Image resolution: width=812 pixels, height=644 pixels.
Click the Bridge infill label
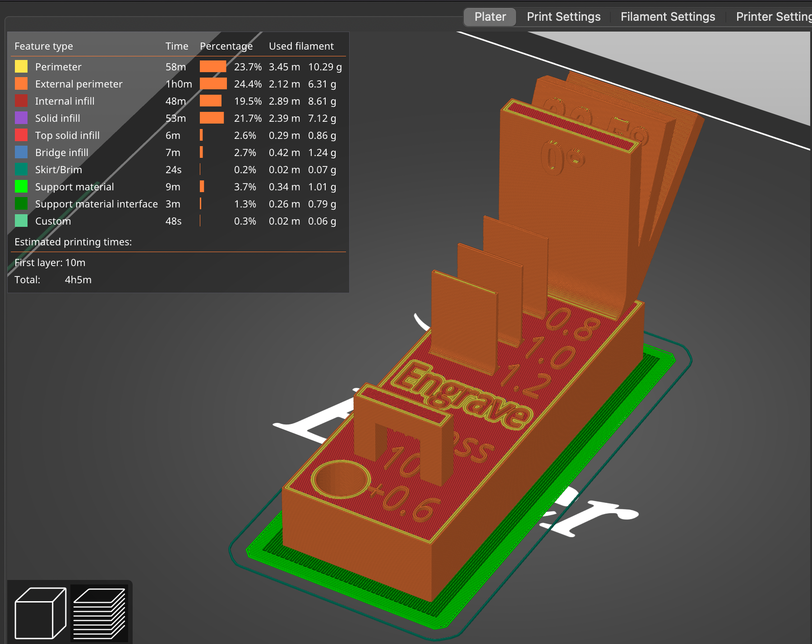coord(62,152)
